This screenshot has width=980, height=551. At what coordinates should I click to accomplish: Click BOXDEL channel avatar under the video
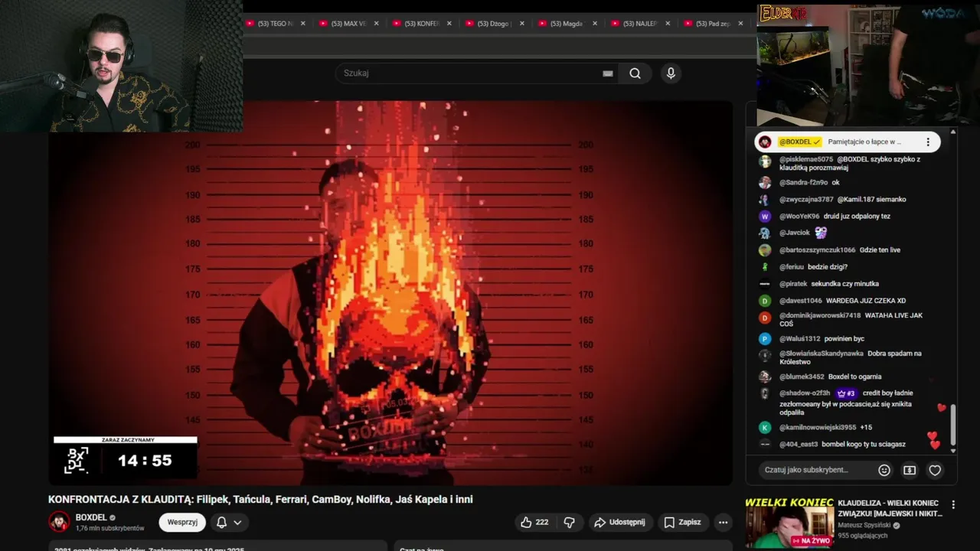pyautogui.click(x=59, y=522)
